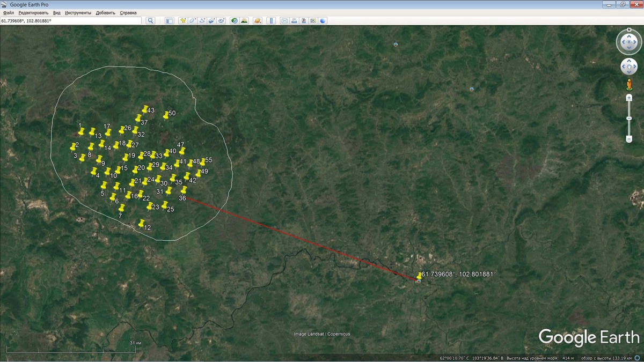Toggle historical imagery clock button
The height and width of the screenshot is (362, 644).
pyautogui.click(x=235, y=20)
